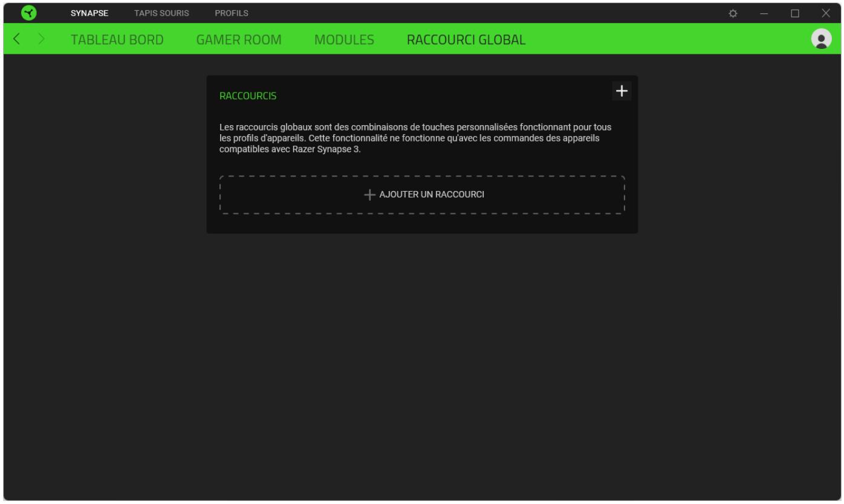The image size is (844, 504).
Task: Go back with the left arrow
Action: [17, 40]
